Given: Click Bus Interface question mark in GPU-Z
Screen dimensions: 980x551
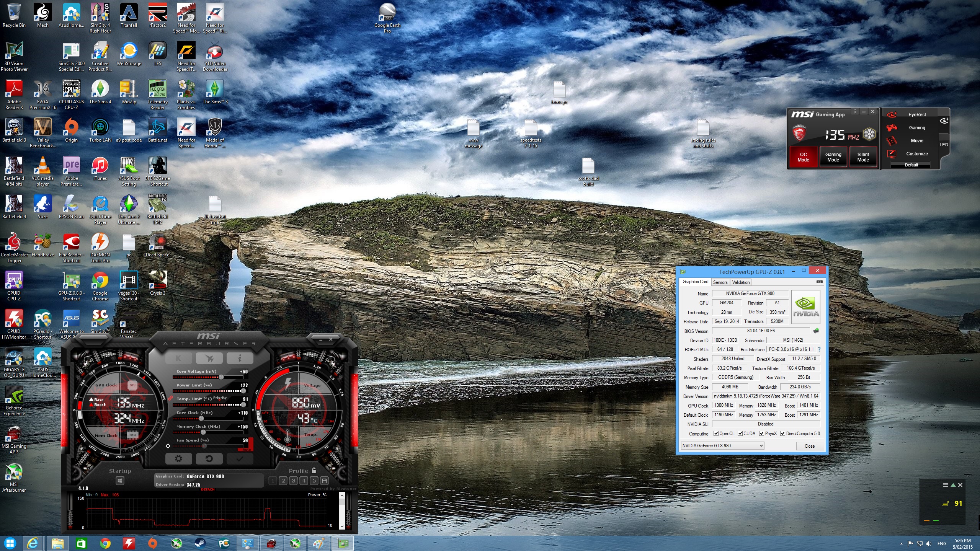Looking at the screenshot, I should tap(819, 349).
